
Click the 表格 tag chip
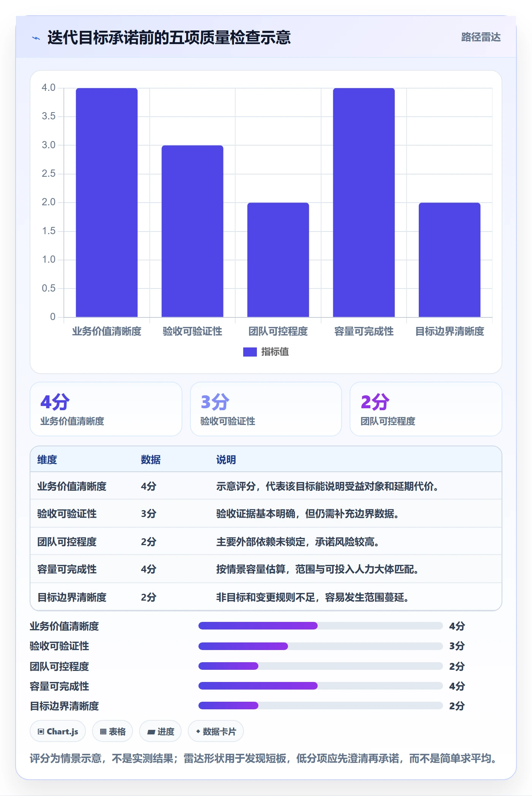112,731
